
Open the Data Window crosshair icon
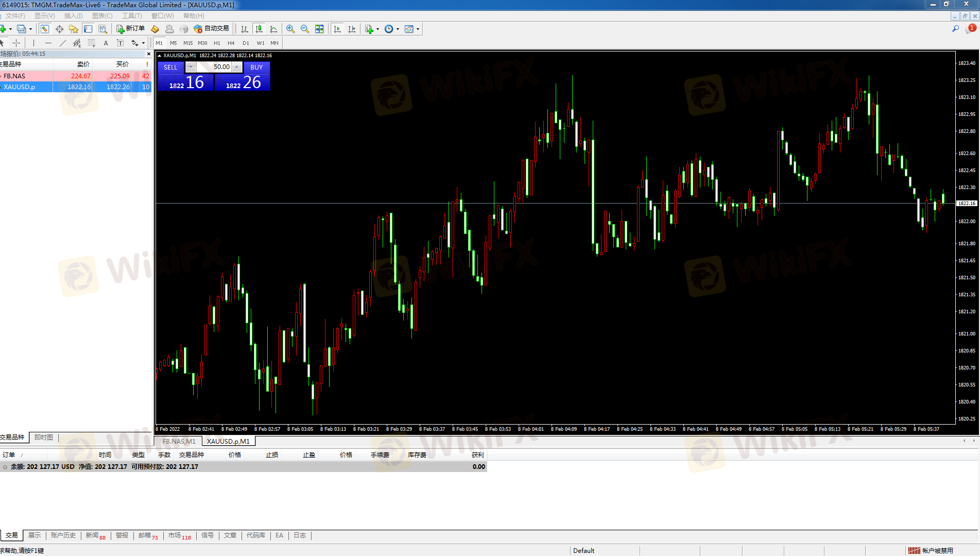tap(59, 29)
